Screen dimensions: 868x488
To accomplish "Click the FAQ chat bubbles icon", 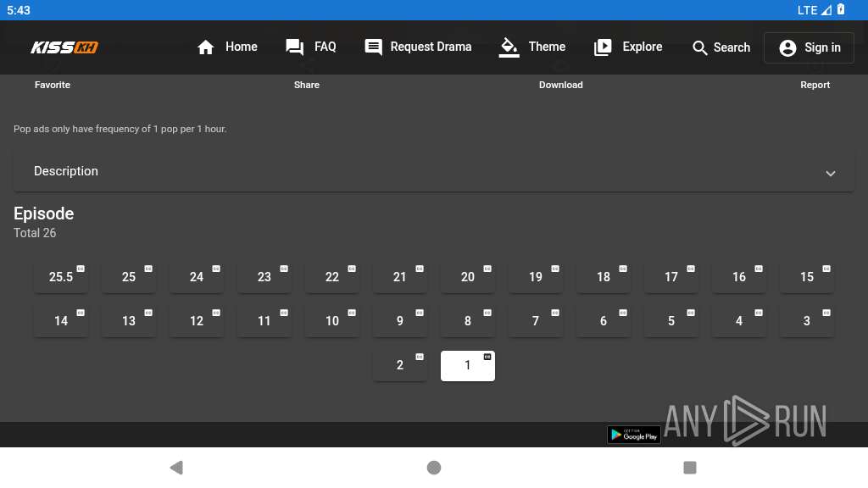I will [294, 47].
